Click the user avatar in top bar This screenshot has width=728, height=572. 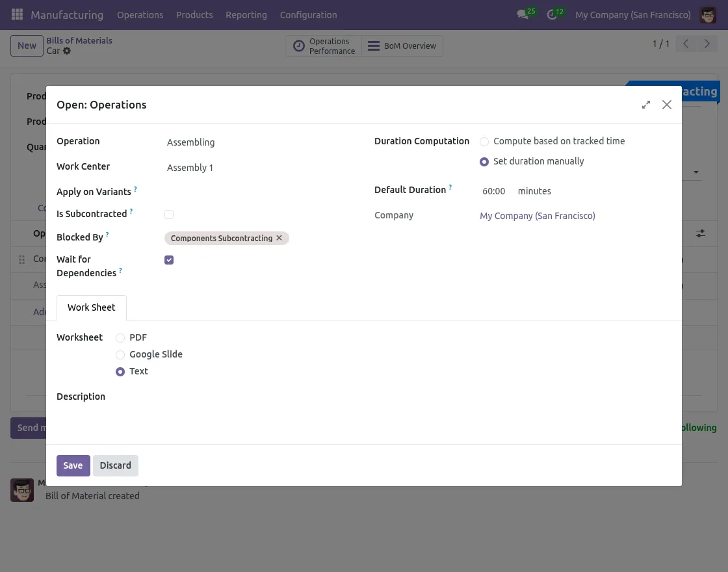707,14
